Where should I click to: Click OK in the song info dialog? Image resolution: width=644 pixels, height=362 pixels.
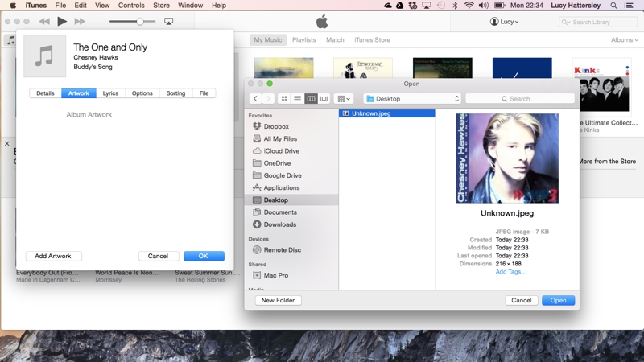[204, 256]
